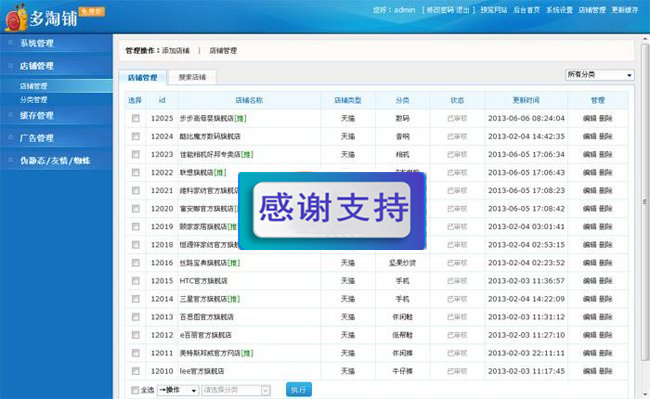Click the 店铺管理 link in 管理操作 bar
The image size is (650, 399).
(223, 51)
